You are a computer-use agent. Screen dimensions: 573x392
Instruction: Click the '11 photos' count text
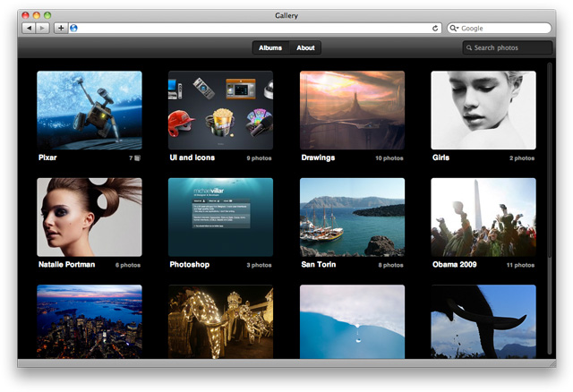520,265
